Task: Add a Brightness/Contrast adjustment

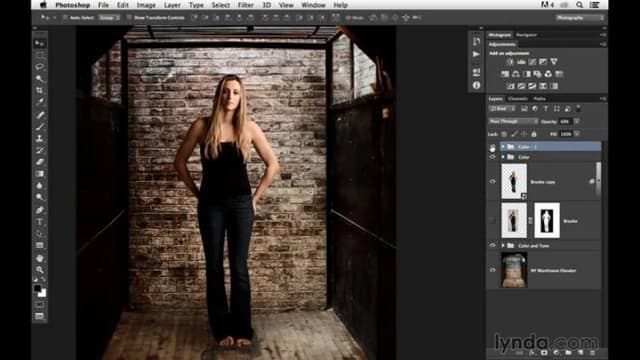Action: (x=510, y=62)
